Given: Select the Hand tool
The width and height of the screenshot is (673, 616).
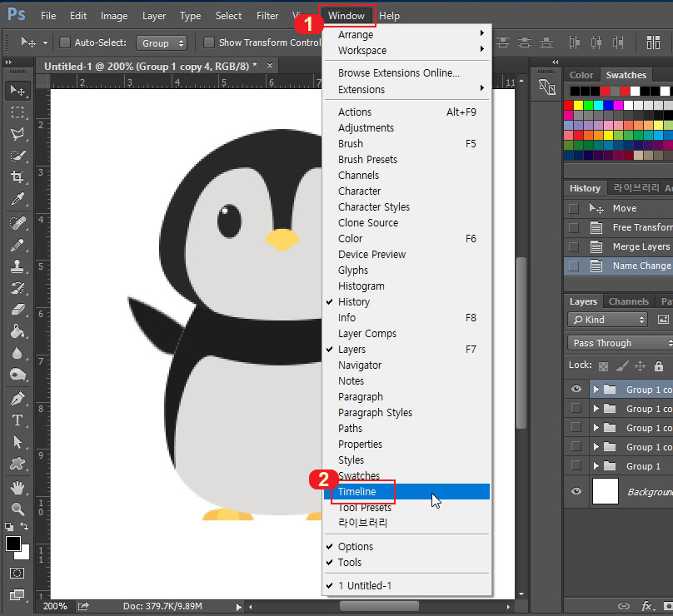Looking at the screenshot, I should pos(17,487).
